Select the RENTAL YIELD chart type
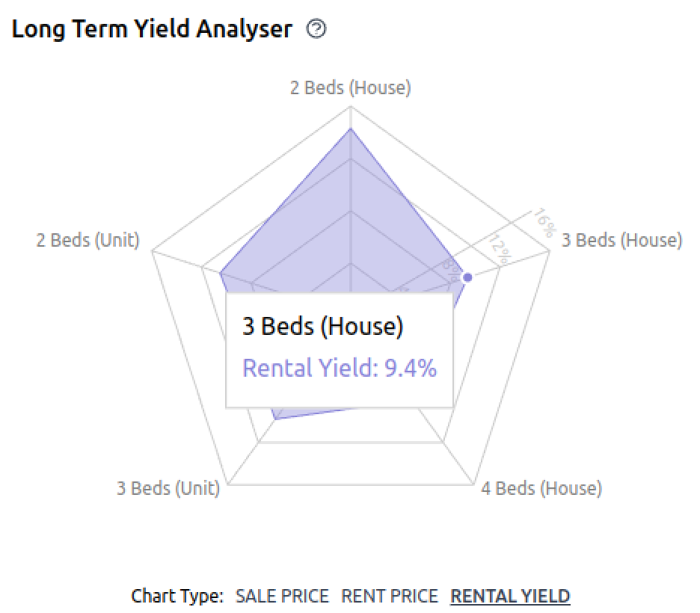This screenshot has width=700, height=613. [510, 596]
